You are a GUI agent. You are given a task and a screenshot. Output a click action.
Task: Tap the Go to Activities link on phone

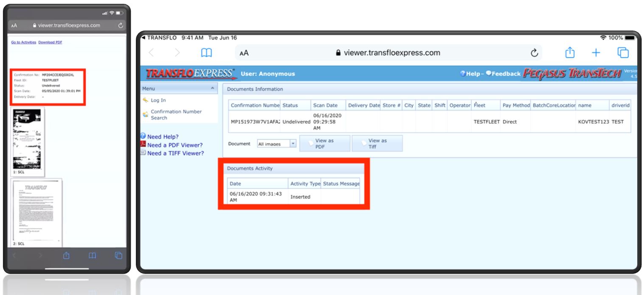tap(23, 43)
